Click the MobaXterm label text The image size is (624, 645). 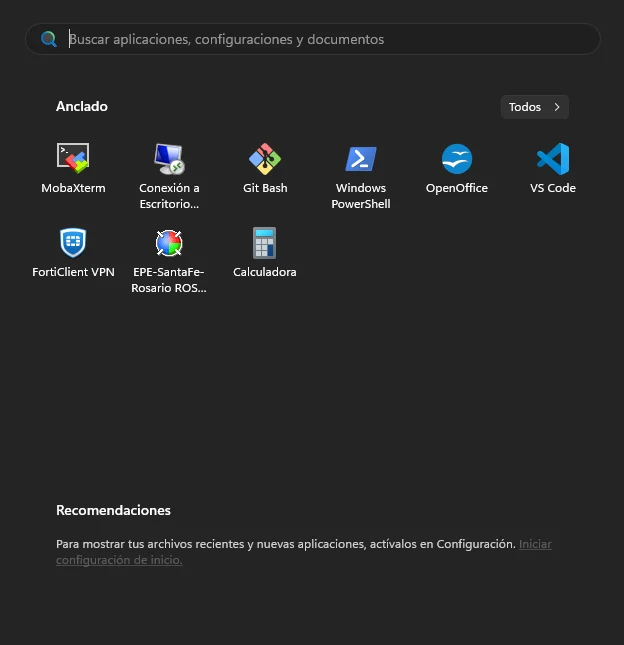[73, 188]
